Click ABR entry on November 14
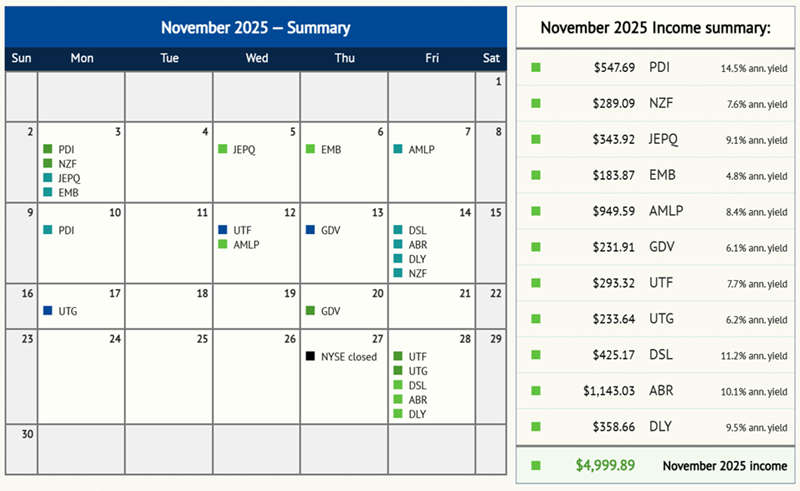Image resolution: width=800 pixels, height=491 pixels. pyautogui.click(x=418, y=245)
